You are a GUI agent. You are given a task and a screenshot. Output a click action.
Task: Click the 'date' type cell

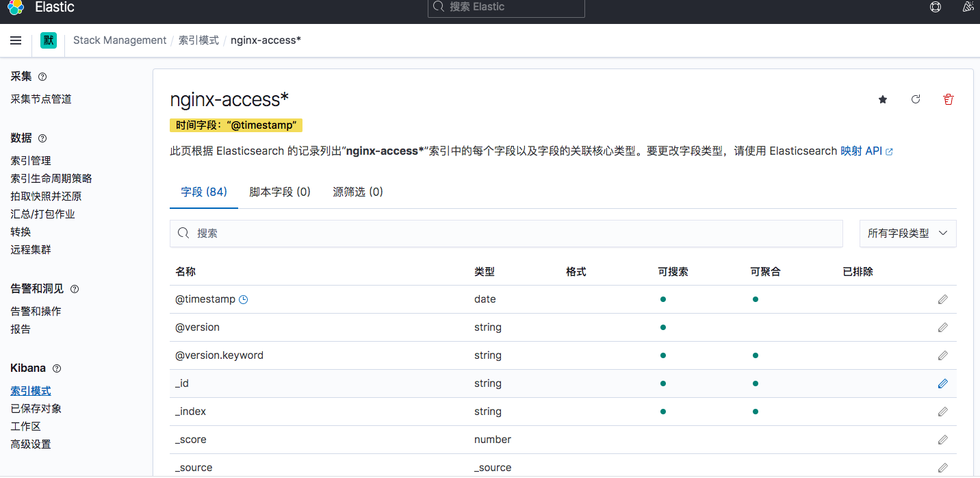click(x=485, y=299)
